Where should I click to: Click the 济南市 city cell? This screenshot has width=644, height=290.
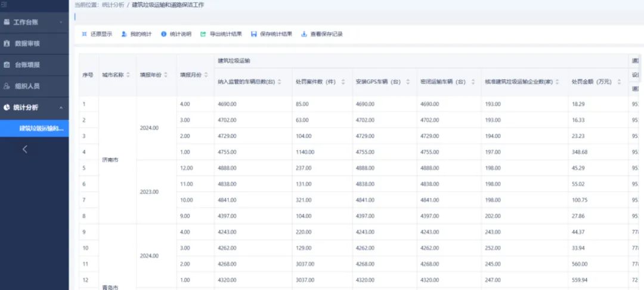tap(110, 160)
